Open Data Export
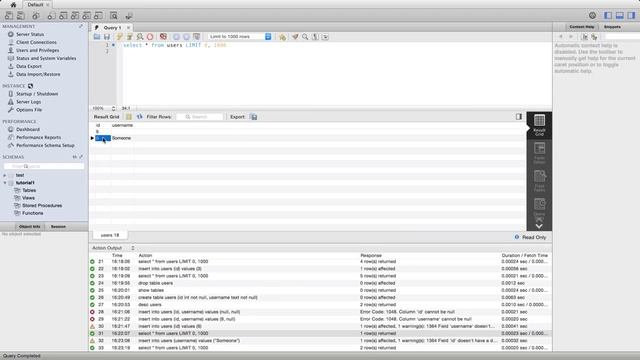The image size is (640, 360). coord(29,66)
